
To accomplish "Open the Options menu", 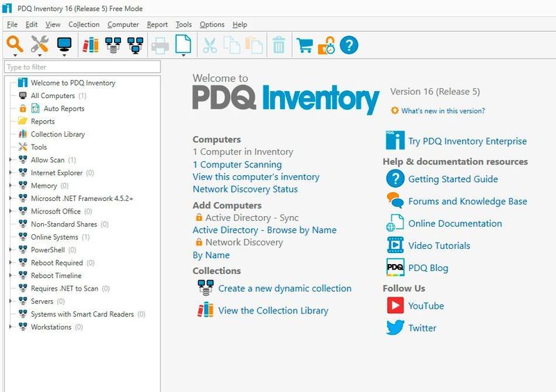I will coord(212,24).
